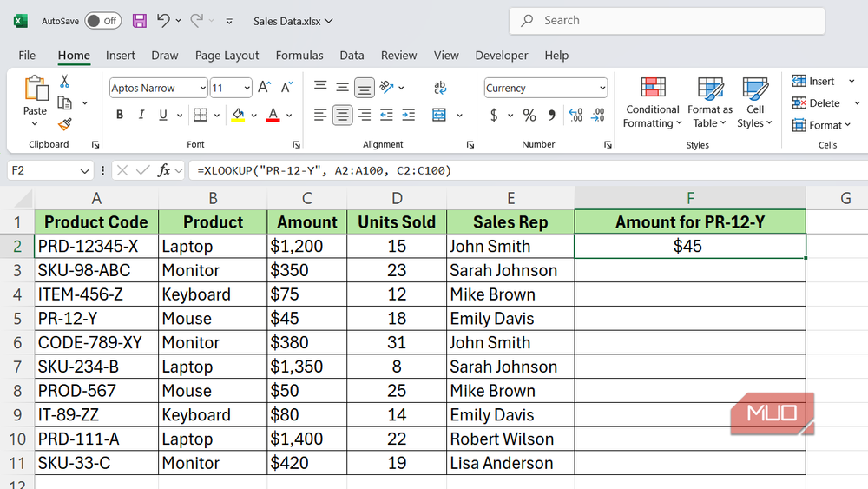Image resolution: width=868 pixels, height=489 pixels.
Task: Decrease font size with smaller A icon
Action: pyautogui.click(x=286, y=88)
